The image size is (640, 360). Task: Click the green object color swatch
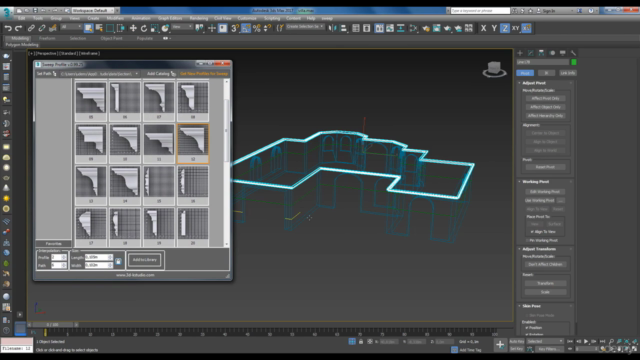[573, 62]
